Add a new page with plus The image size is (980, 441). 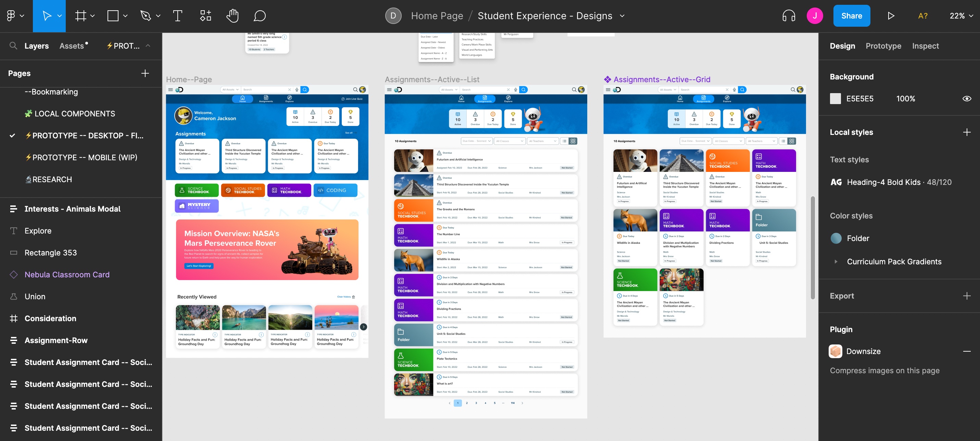pyautogui.click(x=145, y=73)
